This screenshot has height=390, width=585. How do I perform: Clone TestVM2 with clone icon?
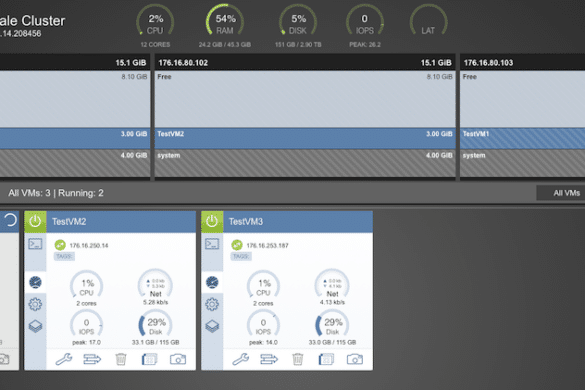click(149, 359)
